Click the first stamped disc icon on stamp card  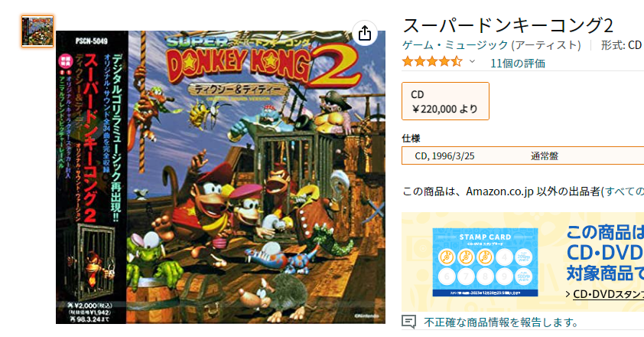tap(447, 257)
